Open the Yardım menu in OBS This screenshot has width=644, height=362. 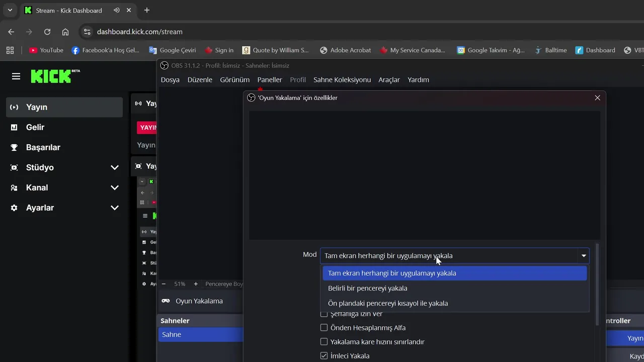(x=418, y=79)
